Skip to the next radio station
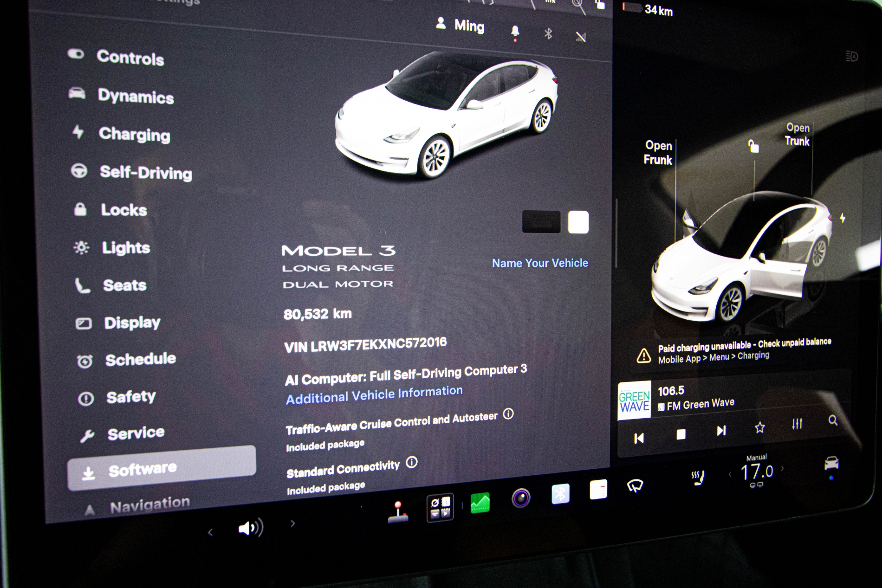 pos(721,431)
